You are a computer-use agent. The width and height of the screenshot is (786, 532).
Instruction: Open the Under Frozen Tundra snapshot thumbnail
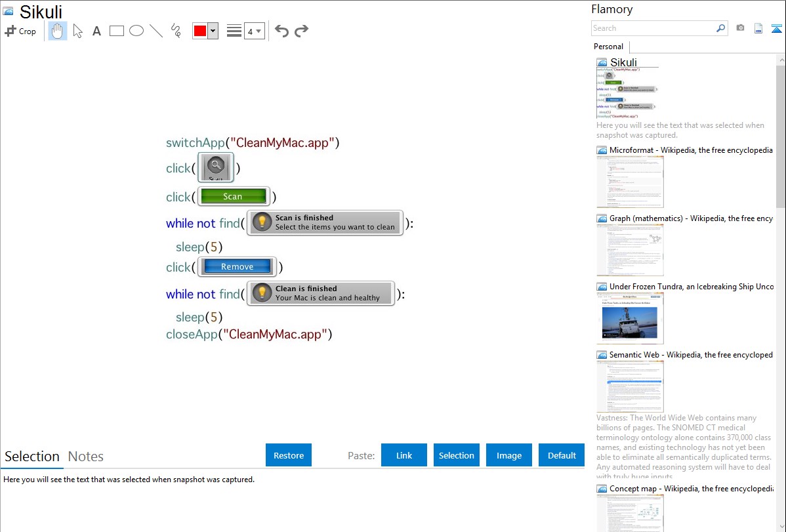[630, 318]
